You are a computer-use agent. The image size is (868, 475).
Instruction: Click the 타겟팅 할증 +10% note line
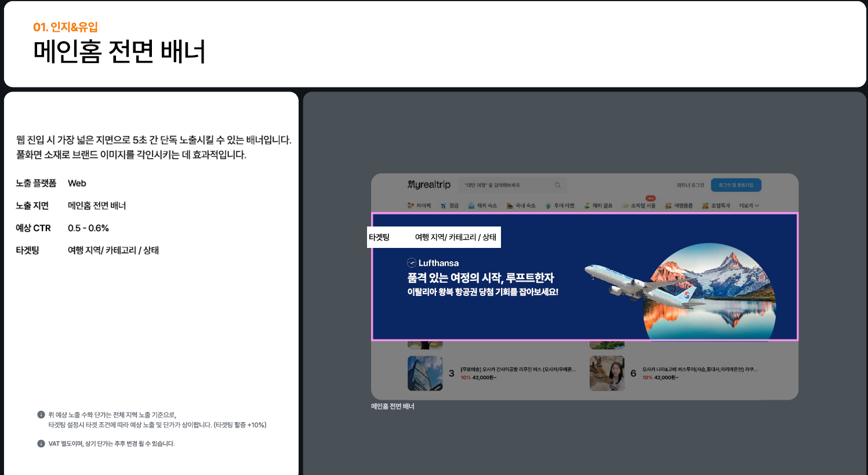click(157, 425)
